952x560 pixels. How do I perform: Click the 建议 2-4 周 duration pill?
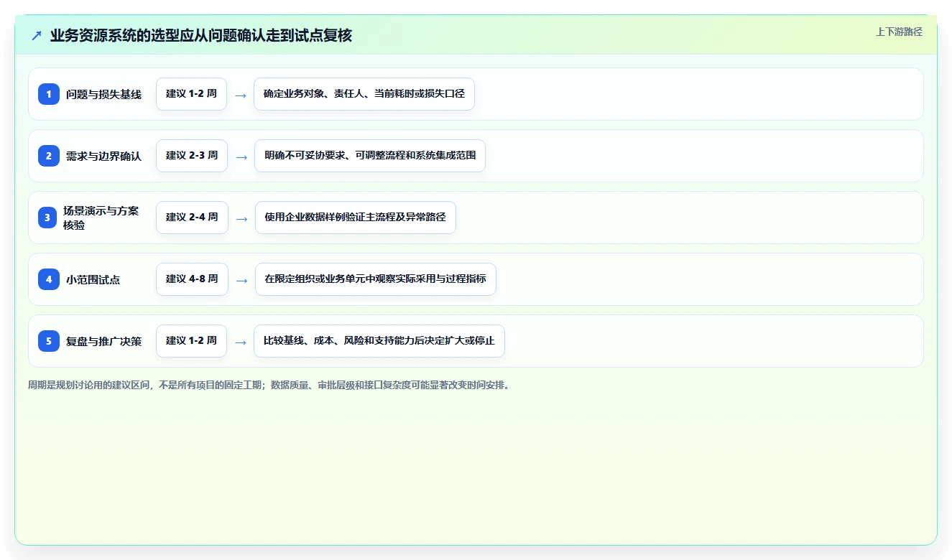pyautogui.click(x=192, y=218)
